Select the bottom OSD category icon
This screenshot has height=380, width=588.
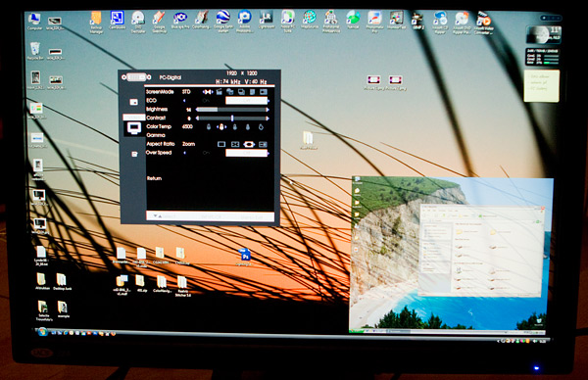[x=134, y=154]
